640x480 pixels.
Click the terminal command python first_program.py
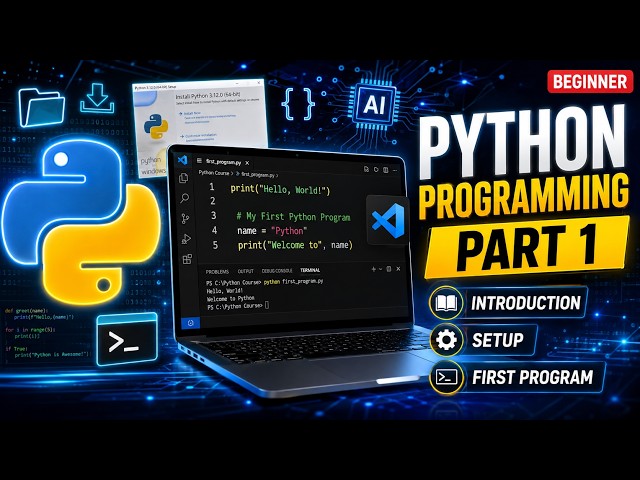(x=293, y=282)
